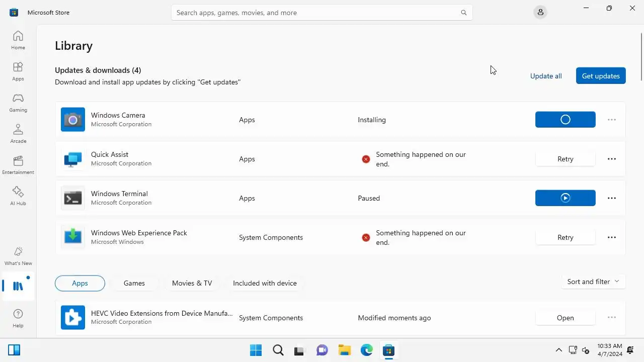Open more options for Windows Web Experience Pack

pos(612,237)
